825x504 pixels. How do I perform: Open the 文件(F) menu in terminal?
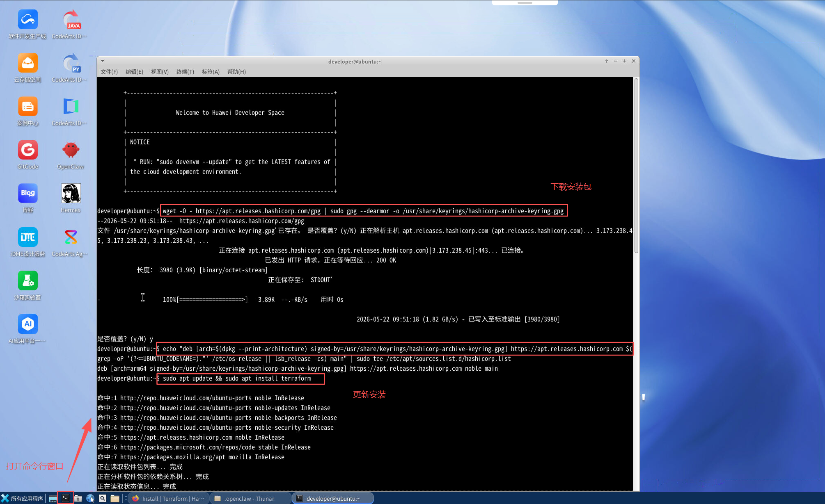tap(109, 72)
